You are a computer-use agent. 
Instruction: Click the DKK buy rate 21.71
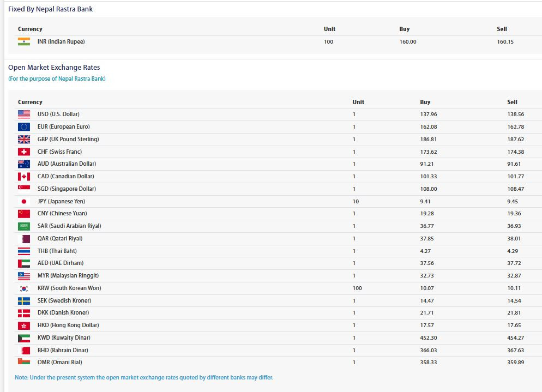click(427, 313)
